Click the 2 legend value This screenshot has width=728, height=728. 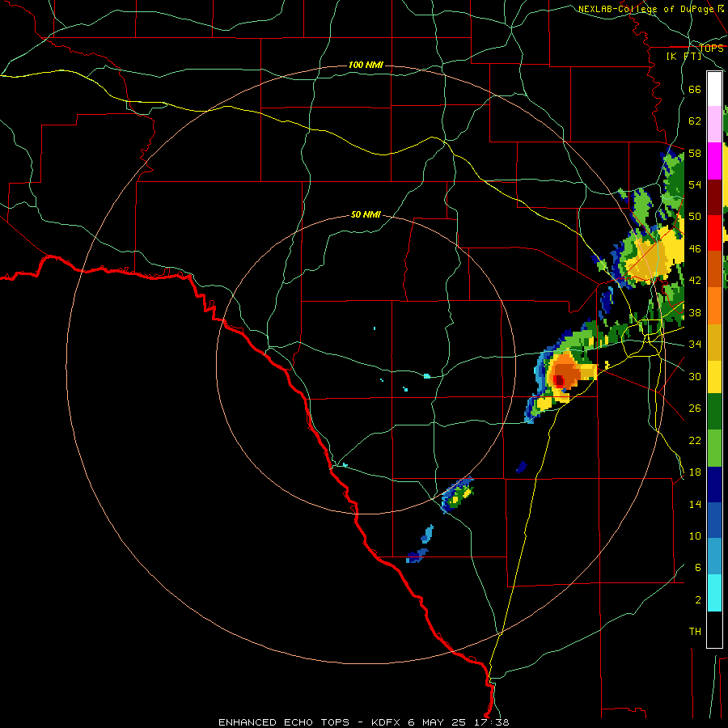tap(698, 599)
